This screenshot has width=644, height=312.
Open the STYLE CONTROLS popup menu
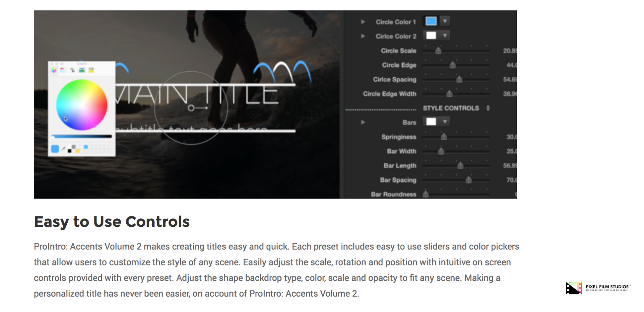488,108
